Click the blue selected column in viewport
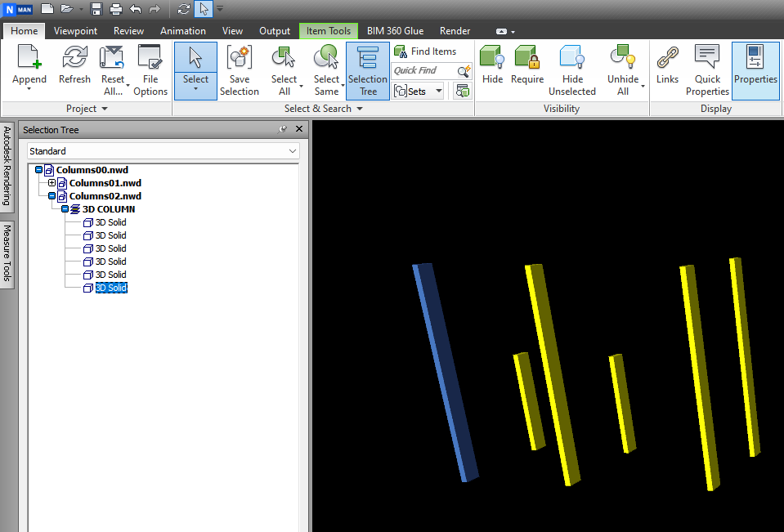The width and height of the screenshot is (784, 532). point(445,373)
